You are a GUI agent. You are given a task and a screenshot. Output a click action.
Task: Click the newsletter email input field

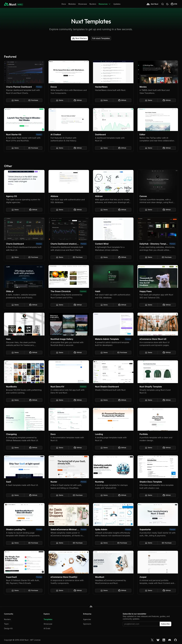(x=141, y=624)
